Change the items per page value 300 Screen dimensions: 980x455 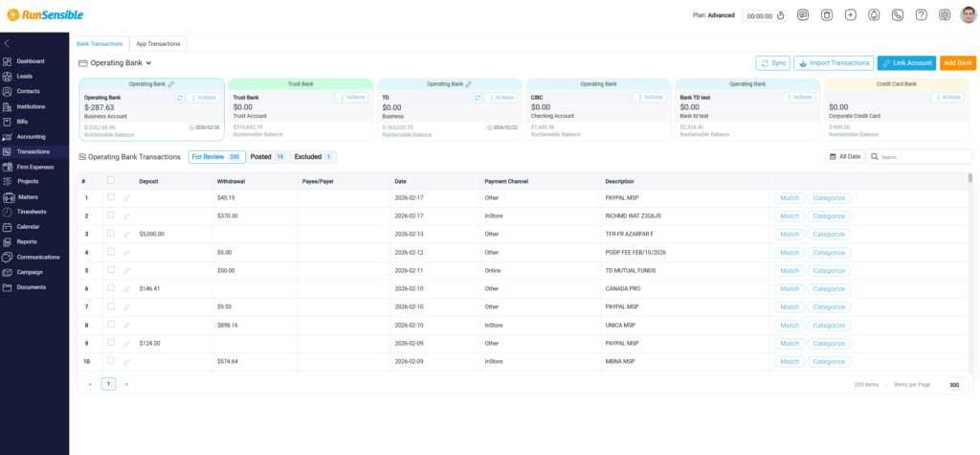coord(957,385)
